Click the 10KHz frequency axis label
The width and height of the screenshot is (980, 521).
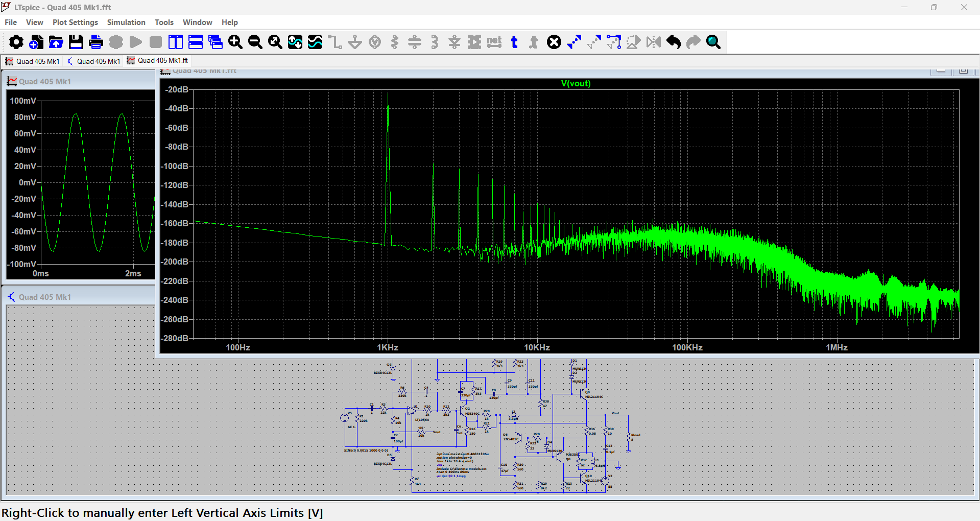click(537, 347)
